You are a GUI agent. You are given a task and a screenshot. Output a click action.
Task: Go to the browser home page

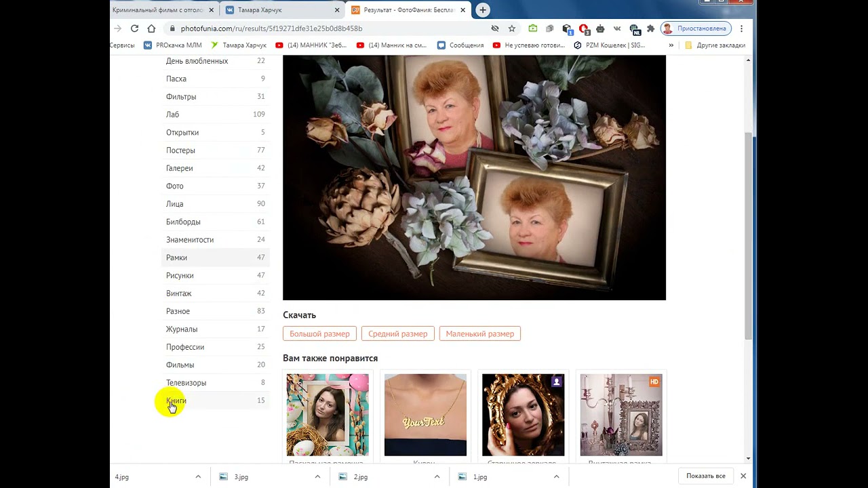pyautogui.click(x=151, y=28)
